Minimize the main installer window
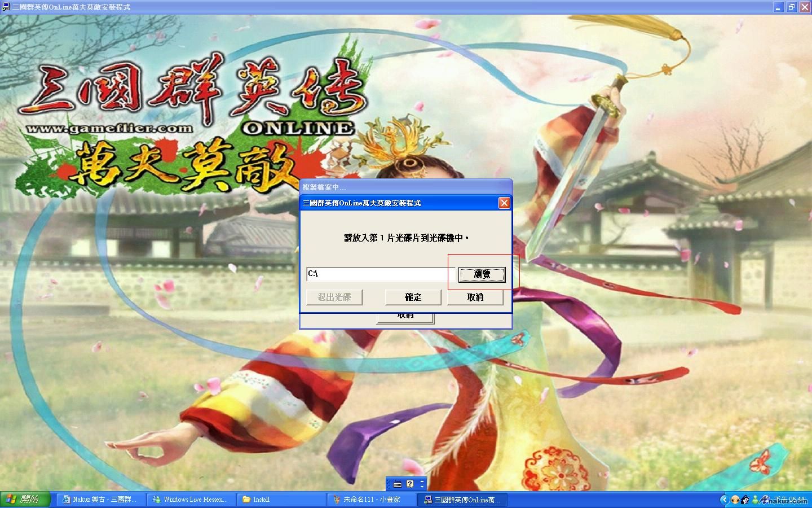Image resolution: width=812 pixels, height=508 pixels. click(779, 7)
